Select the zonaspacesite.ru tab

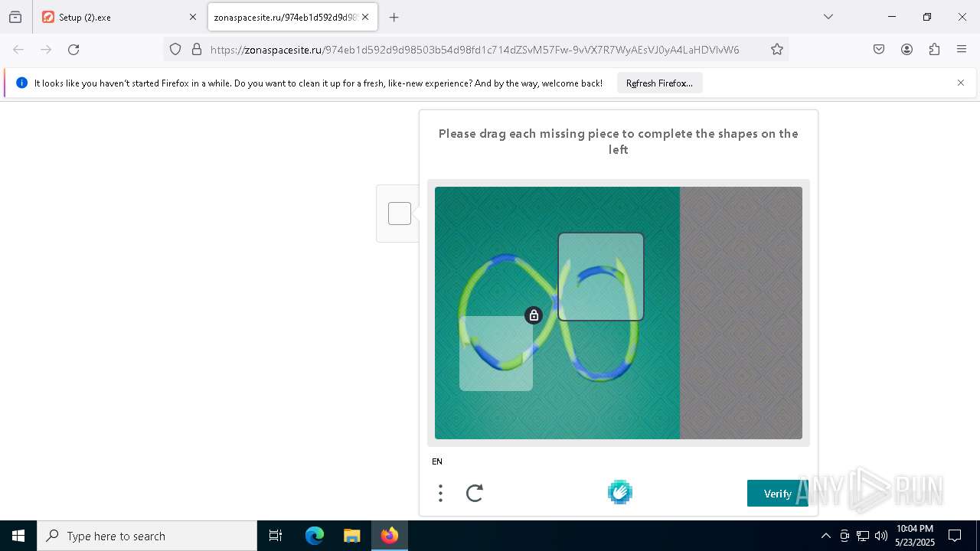(x=292, y=17)
